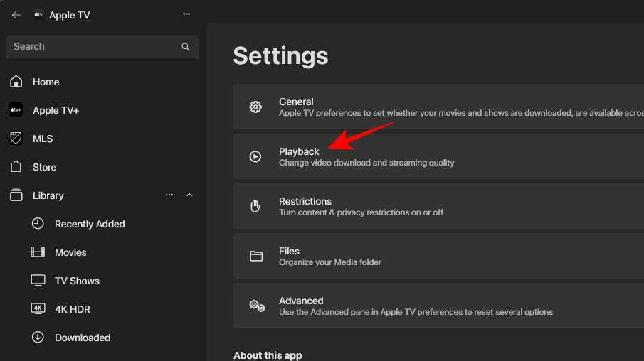
Task: Collapse the Library section chevron
Action: tap(189, 195)
